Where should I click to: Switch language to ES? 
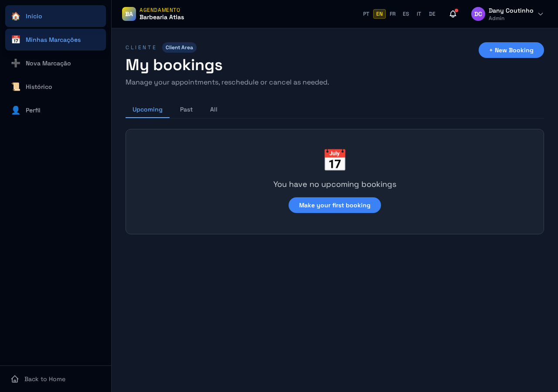click(x=406, y=14)
